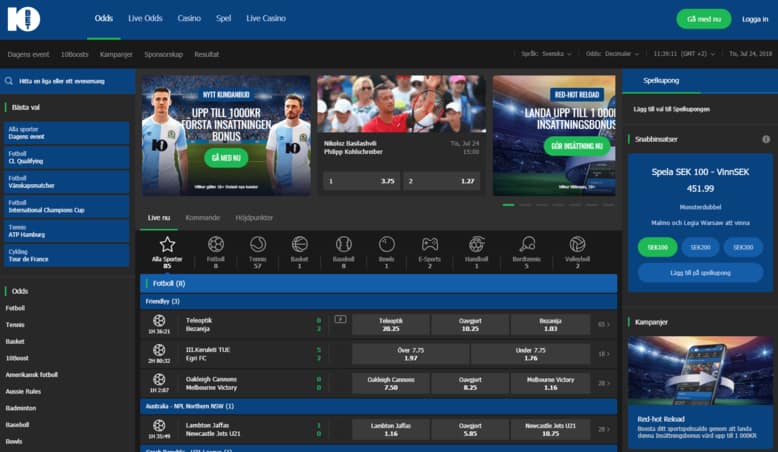Click football icon beside Oakleigh Cannons match

point(159,380)
